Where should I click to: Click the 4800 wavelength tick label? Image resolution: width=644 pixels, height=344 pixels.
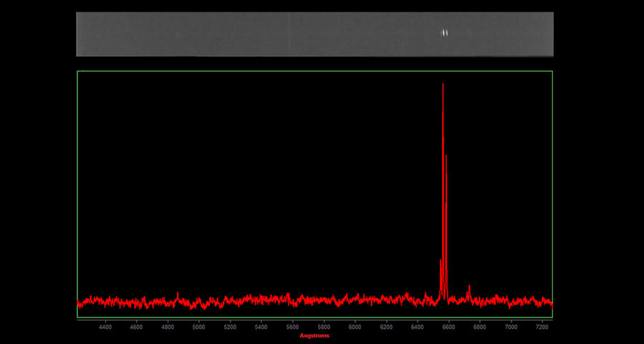[x=168, y=327]
